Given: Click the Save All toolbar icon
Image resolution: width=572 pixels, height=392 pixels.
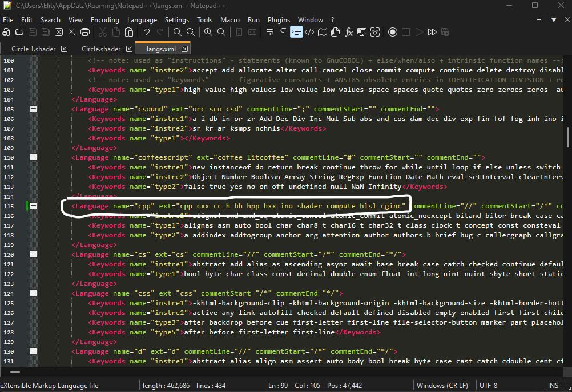Looking at the screenshot, I should tap(46, 32).
